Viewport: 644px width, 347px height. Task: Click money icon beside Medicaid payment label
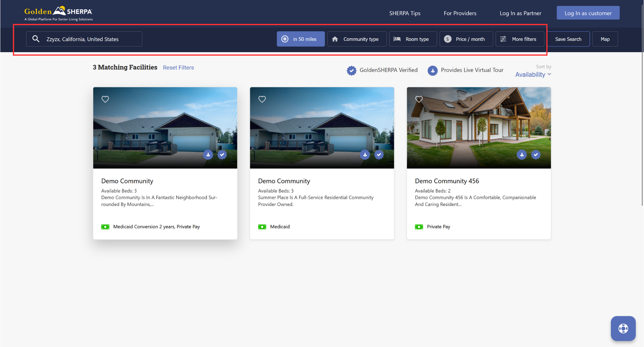pyautogui.click(x=262, y=227)
